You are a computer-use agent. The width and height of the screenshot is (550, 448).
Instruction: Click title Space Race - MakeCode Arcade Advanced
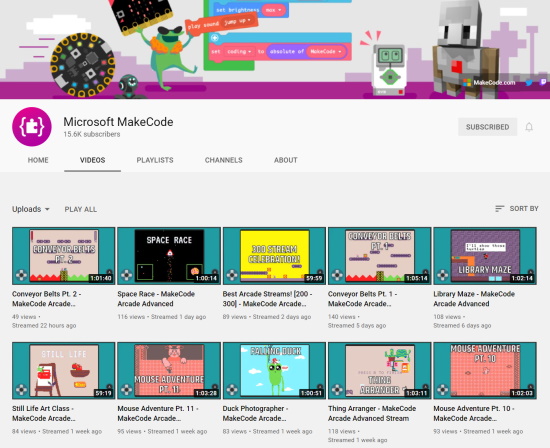[x=156, y=299]
